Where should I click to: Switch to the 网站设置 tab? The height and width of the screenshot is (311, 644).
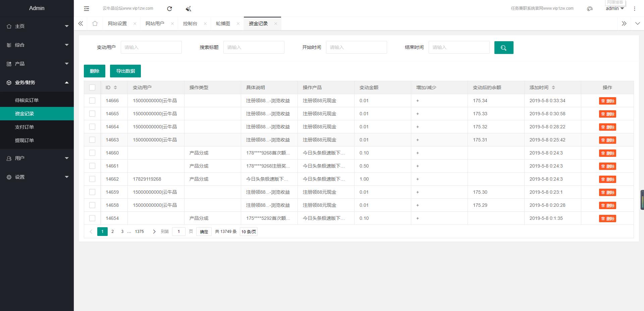pyautogui.click(x=117, y=23)
